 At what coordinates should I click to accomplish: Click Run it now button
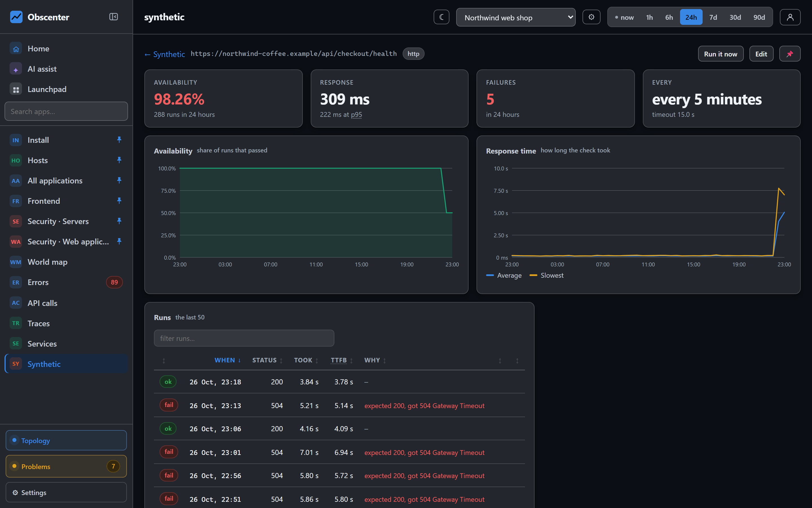pos(720,54)
